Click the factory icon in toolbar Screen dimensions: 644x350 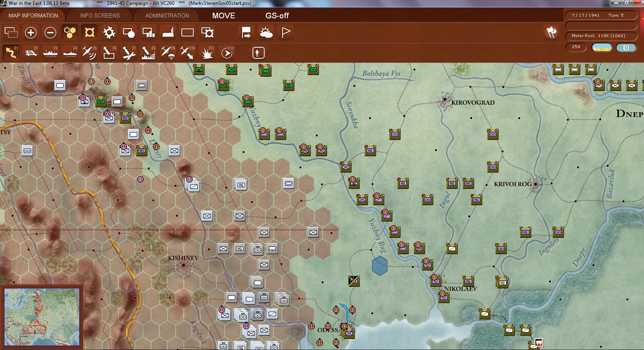click(x=168, y=32)
